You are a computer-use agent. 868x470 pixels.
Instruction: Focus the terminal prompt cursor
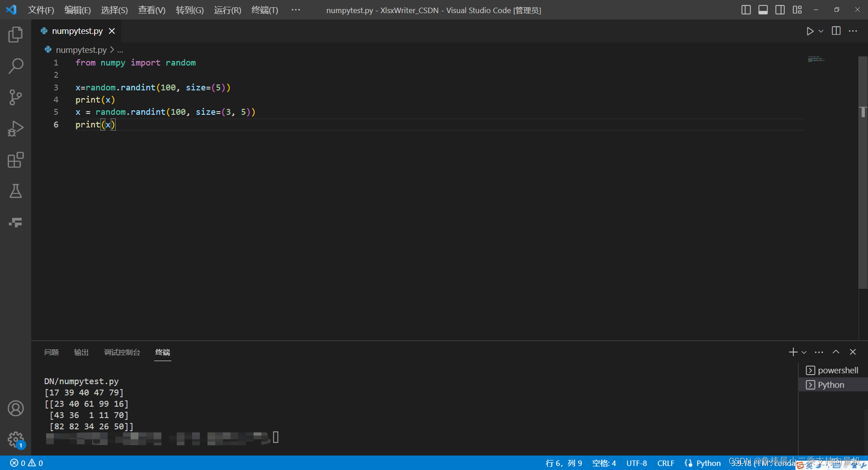(276, 437)
